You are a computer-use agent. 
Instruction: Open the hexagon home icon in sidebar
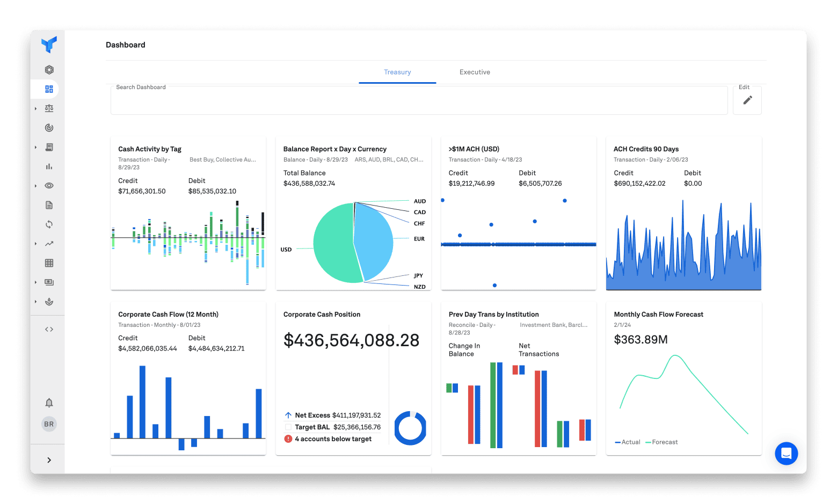(x=49, y=70)
